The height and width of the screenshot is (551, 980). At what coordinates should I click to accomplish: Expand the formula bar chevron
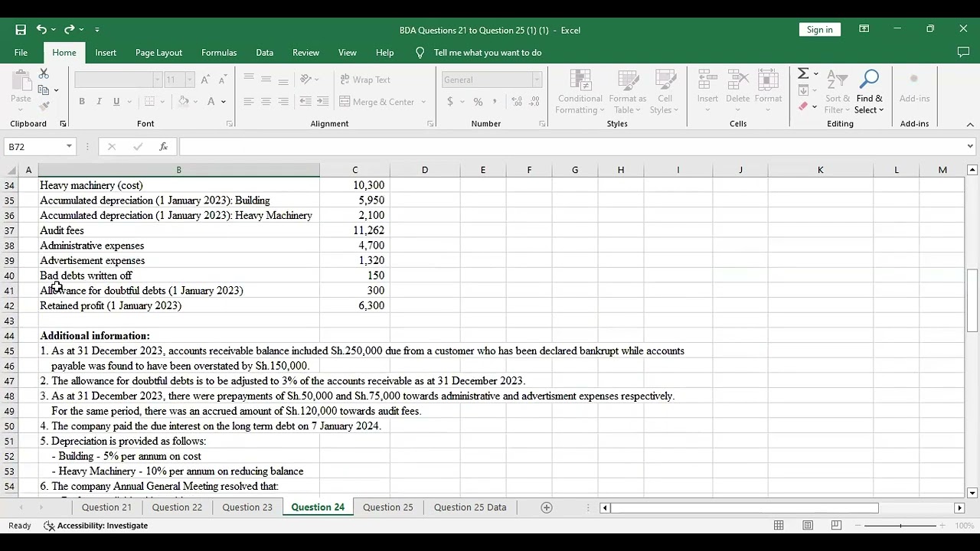tap(970, 146)
